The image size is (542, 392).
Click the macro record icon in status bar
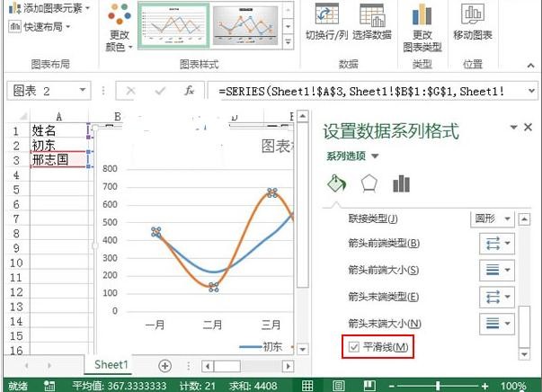[x=49, y=386]
